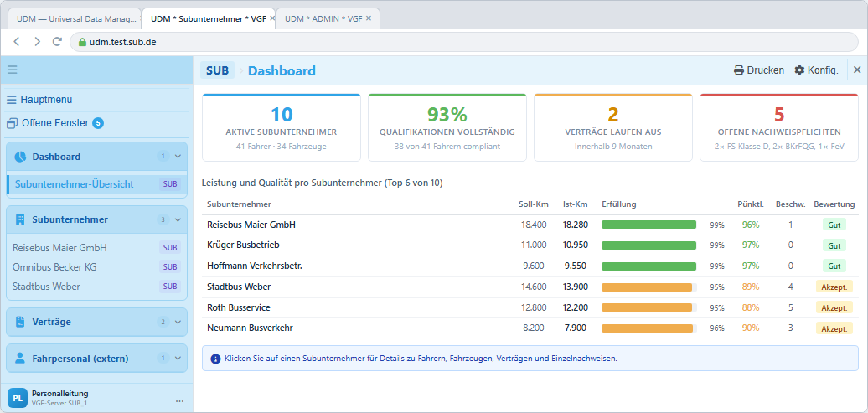
Task: Collapse the Subunternehmer section chevron
Action: (x=178, y=219)
